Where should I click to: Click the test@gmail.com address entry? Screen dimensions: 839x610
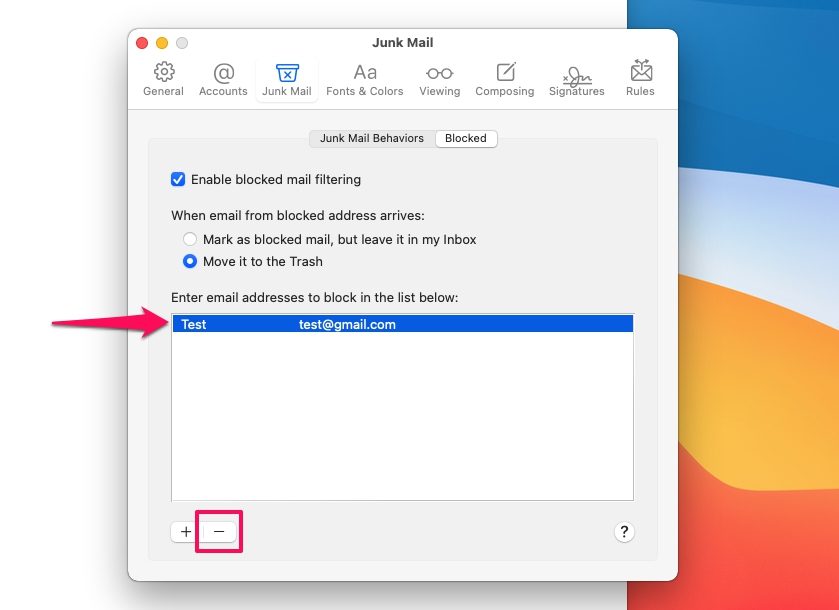click(x=347, y=325)
